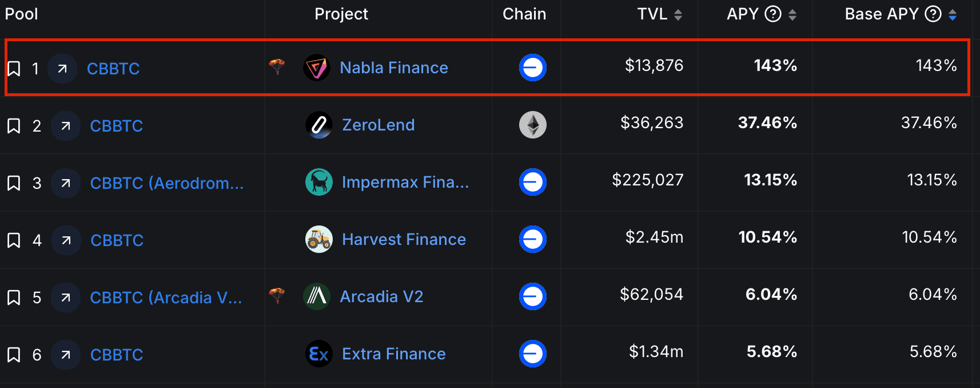Open the Arcadia V2 project link
The height and width of the screenshot is (388, 980).
pos(381,296)
